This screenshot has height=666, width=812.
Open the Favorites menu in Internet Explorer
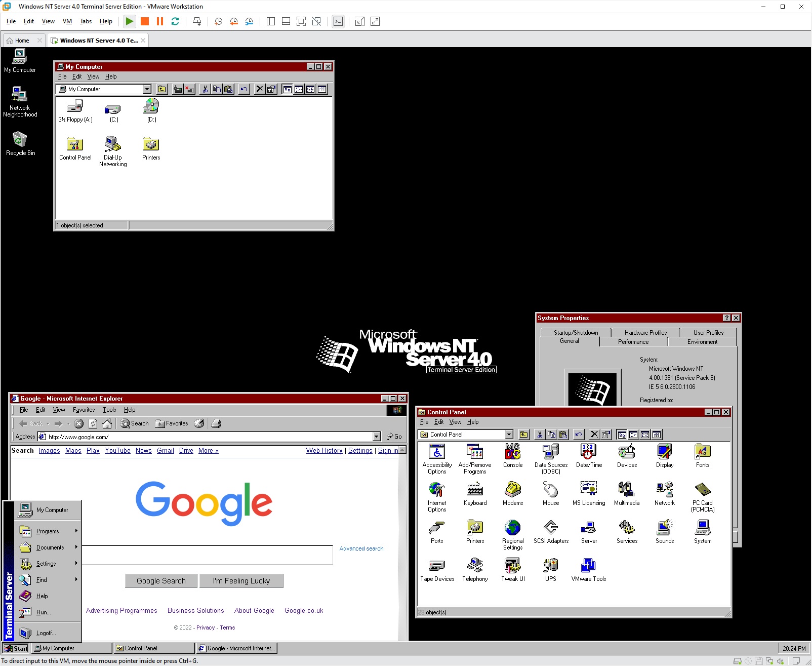[x=84, y=410]
